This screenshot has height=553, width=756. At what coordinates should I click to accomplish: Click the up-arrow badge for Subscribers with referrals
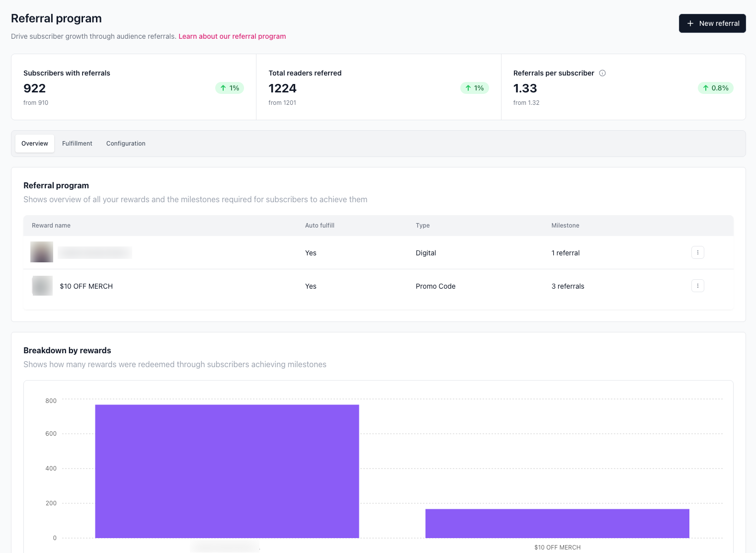[230, 88]
